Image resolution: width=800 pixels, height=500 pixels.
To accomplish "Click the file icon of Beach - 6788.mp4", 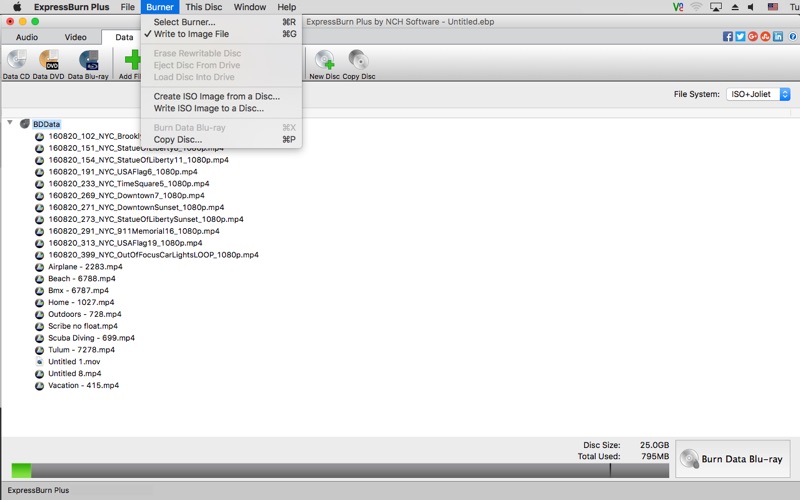I will [x=39, y=279].
